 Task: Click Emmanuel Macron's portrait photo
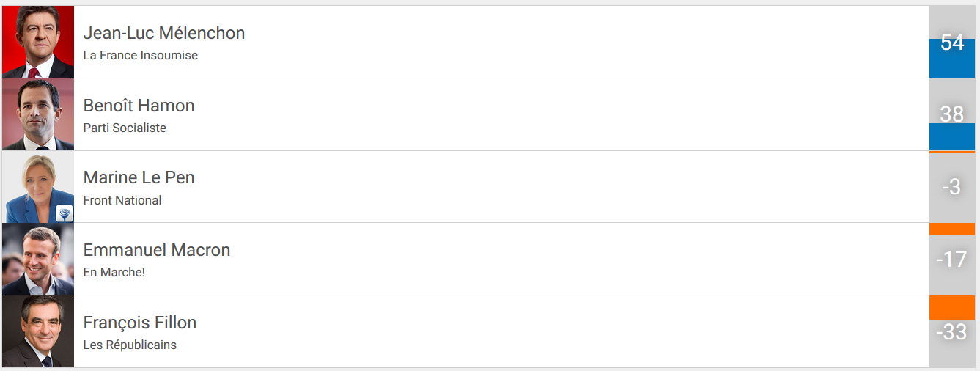point(38,259)
